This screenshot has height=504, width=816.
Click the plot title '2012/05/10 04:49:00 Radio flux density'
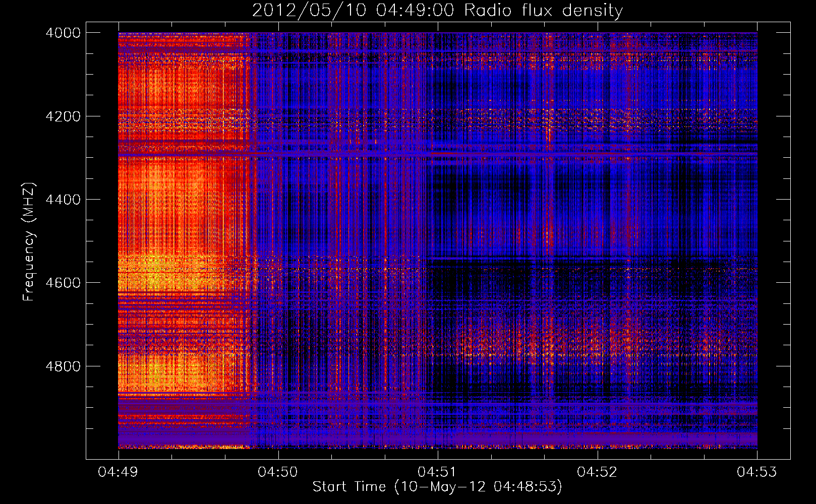[x=437, y=11]
